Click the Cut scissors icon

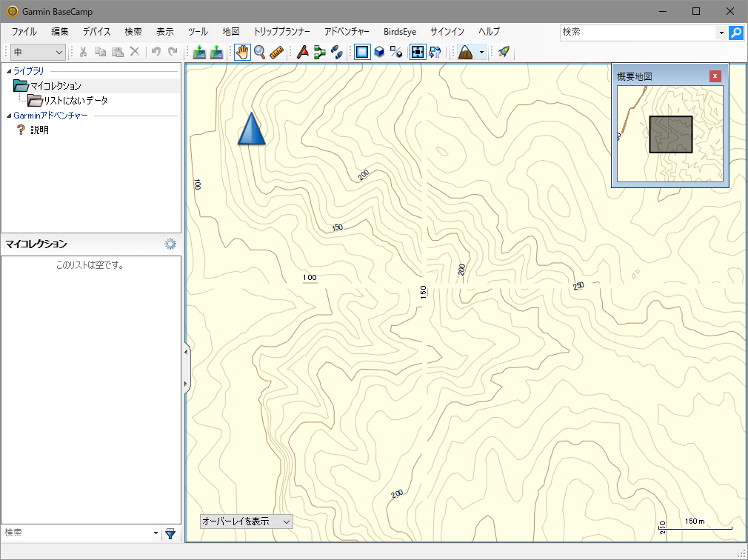point(84,52)
